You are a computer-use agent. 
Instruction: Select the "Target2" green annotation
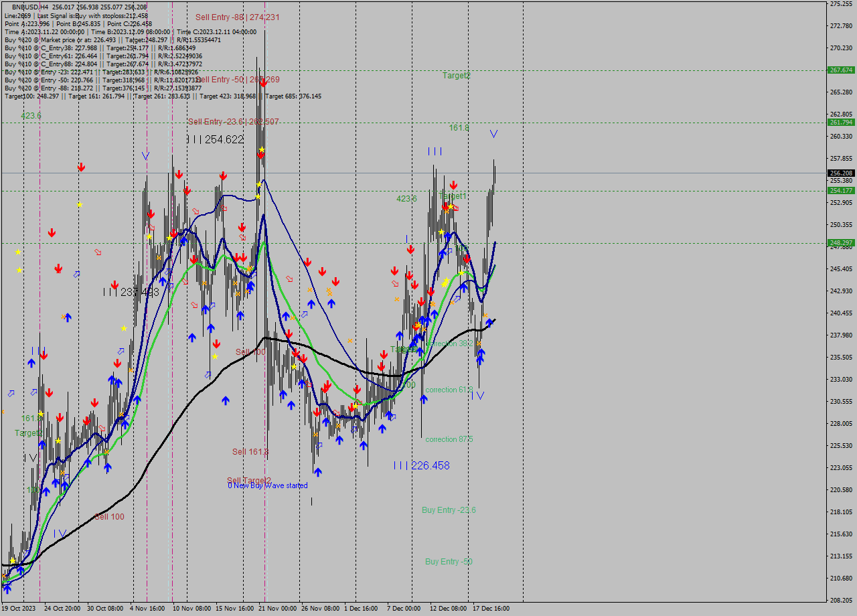pyautogui.click(x=456, y=75)
